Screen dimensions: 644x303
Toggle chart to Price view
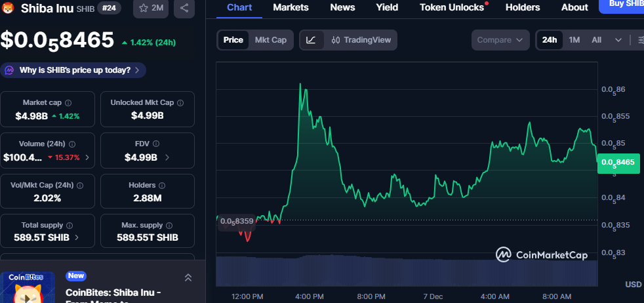pyautogui.click(x=233, y=40)
